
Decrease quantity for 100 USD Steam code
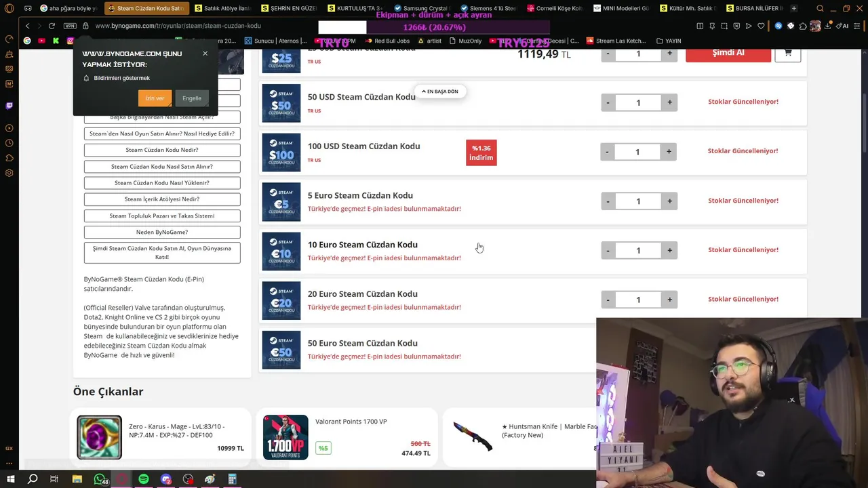(607, 152)
